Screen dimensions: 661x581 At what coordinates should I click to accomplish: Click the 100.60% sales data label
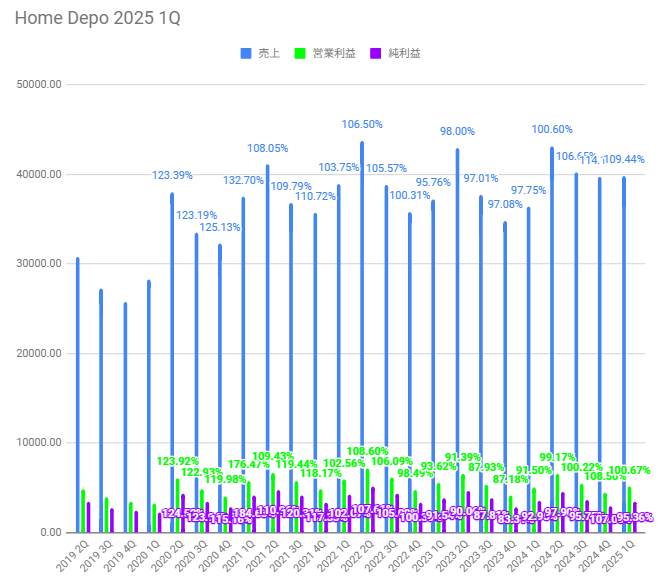[552, 129]
